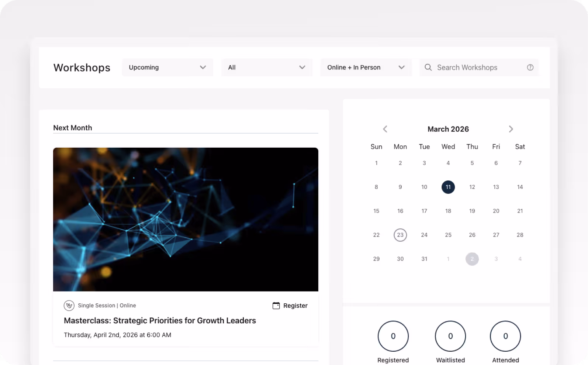Open search help question-mark icon
The width and height of the screenshot is (588, 365).
(530, 67)
